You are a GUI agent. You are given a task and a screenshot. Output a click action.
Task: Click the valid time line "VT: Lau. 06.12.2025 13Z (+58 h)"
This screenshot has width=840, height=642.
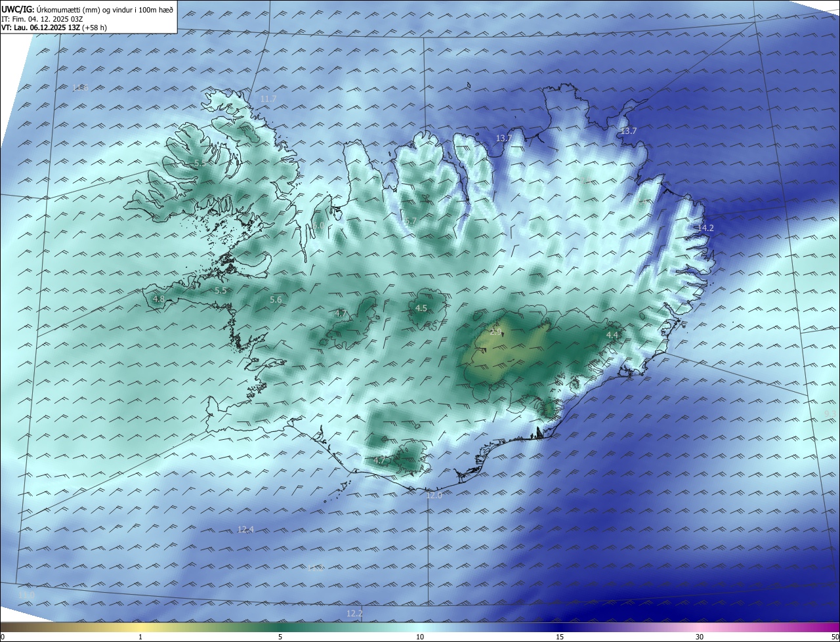coord(53,28)
